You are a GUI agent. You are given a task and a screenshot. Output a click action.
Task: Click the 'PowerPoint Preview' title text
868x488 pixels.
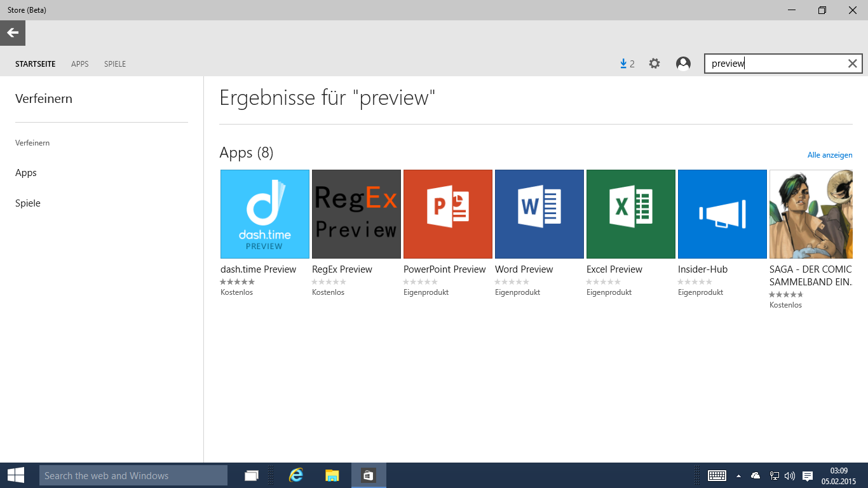point(445,269)
